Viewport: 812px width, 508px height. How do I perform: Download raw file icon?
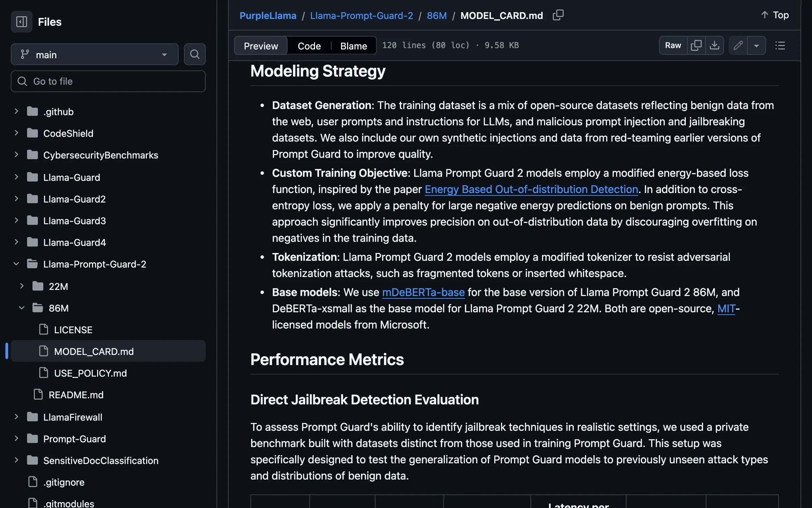(x=714, y=45)
